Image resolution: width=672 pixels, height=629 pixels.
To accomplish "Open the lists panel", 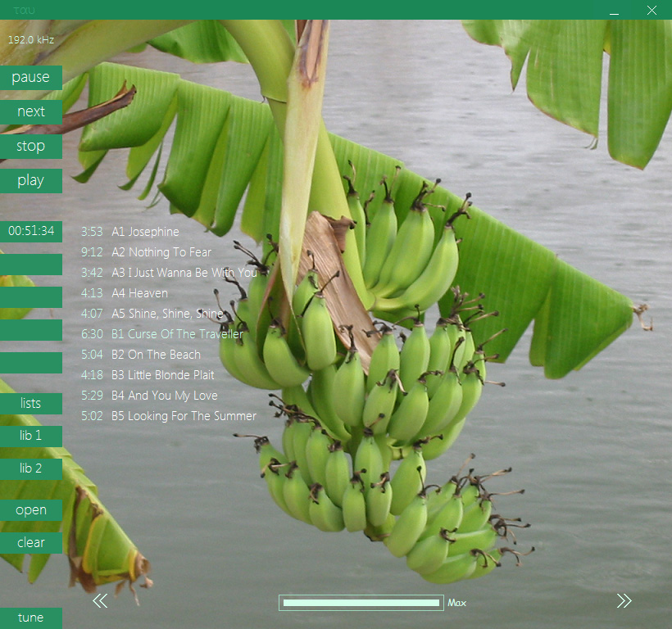I will [x=31, y=404].
